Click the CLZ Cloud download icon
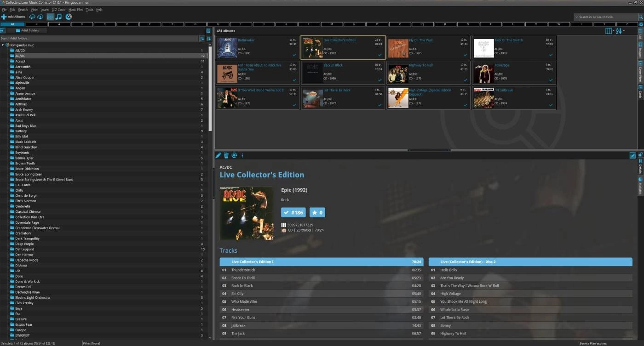Screen dimensions: 644x346 (x=40, y=17)
